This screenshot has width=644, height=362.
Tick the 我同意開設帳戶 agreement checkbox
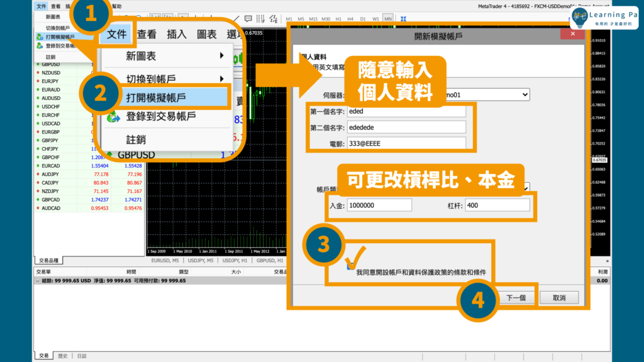[350, 266]
